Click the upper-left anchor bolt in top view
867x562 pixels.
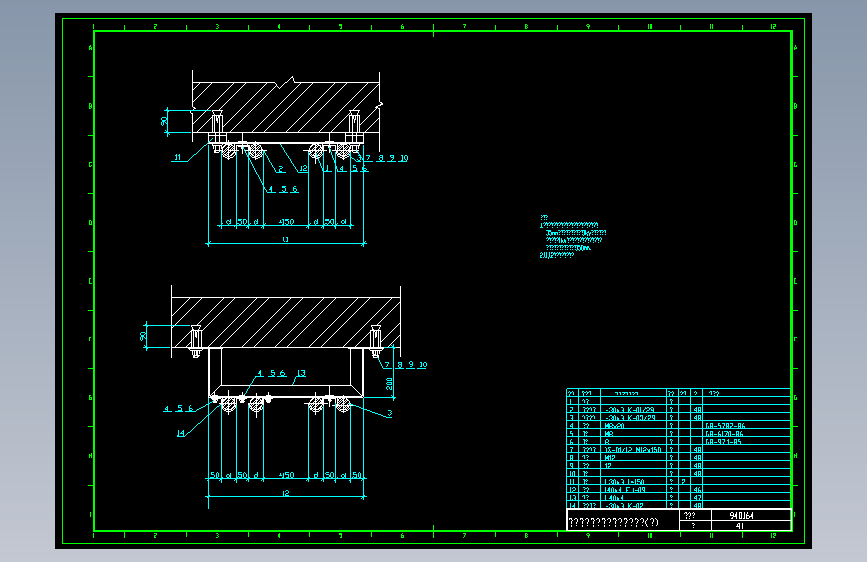217,131
